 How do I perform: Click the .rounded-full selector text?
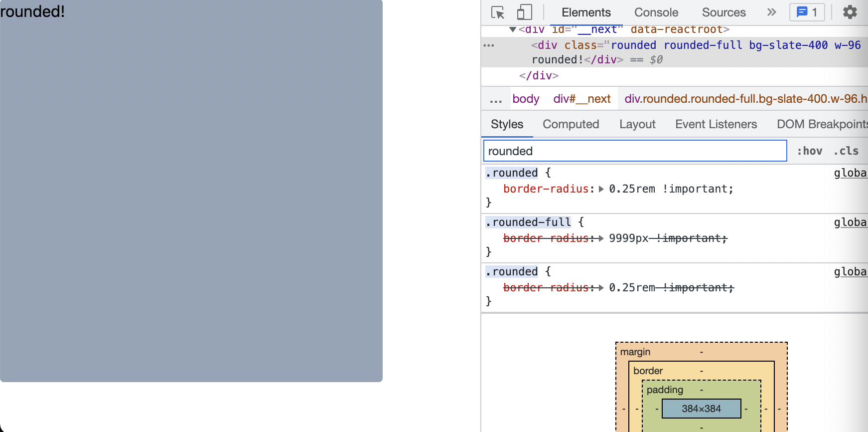pos(528,222)
